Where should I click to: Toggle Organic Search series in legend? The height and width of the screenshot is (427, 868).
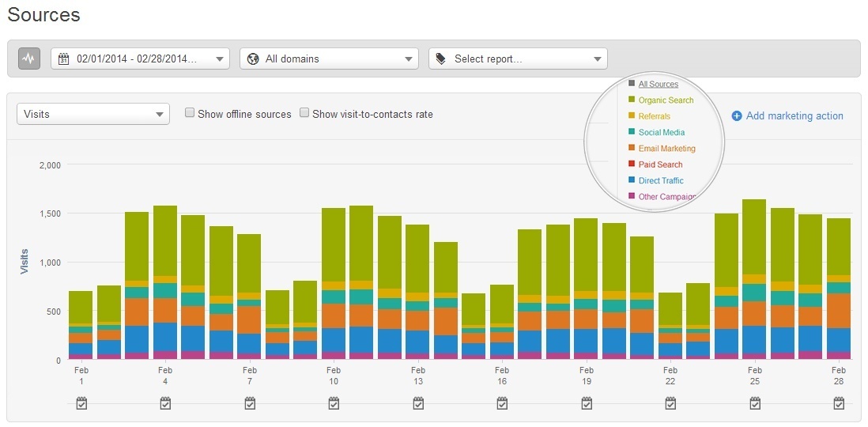pyautogui.click(x=666, y=100)
